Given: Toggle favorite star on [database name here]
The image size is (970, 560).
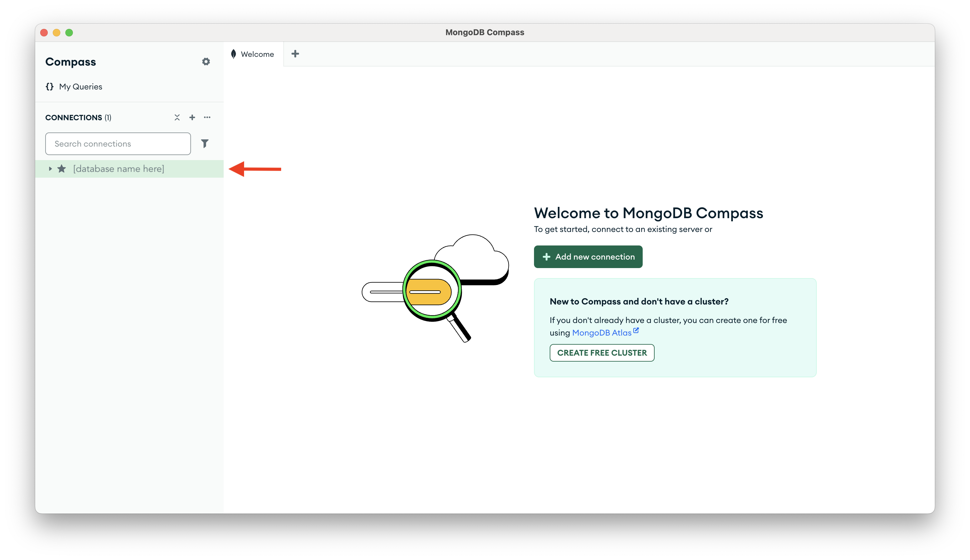Looking at the screenshot, I should pyautogui.click(x=62, y=169).
